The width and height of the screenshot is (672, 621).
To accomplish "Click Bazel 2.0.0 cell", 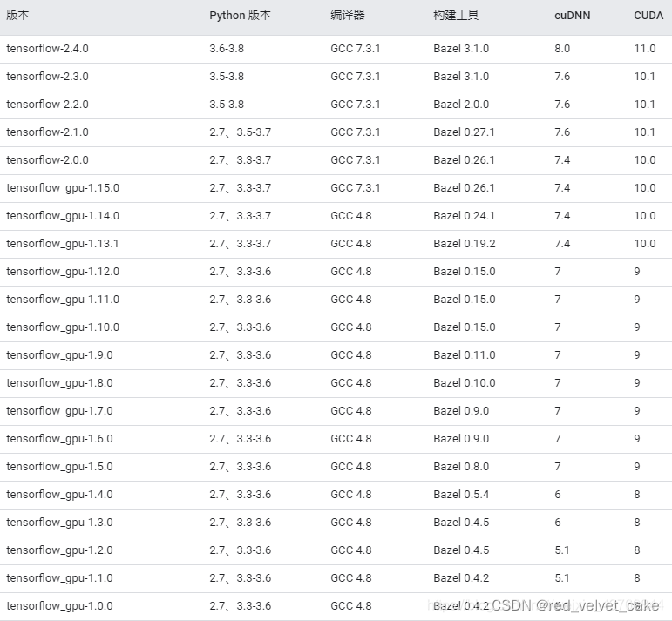I will (x=461, y=104).
